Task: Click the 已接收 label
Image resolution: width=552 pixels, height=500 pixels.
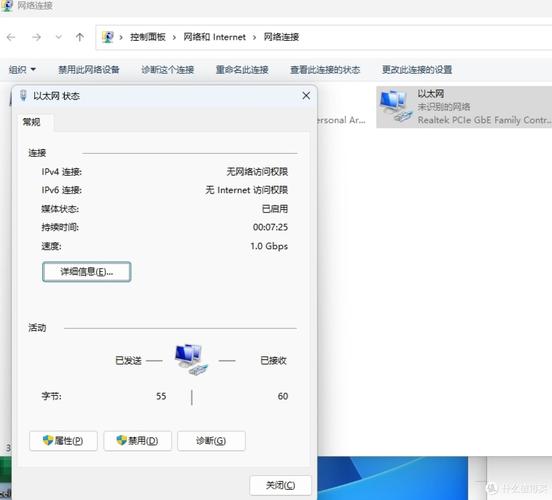Action: [x=274, y=361]
